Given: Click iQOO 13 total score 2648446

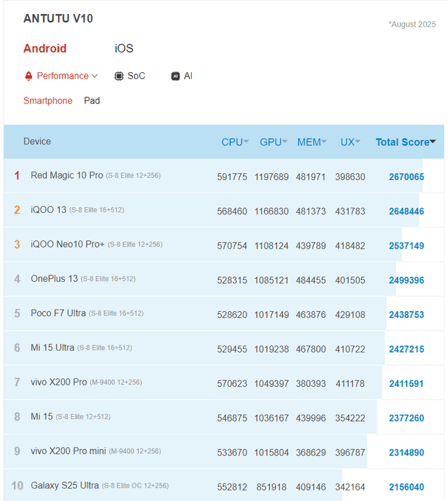Looking at the screenshot, I should pos(406,211).
